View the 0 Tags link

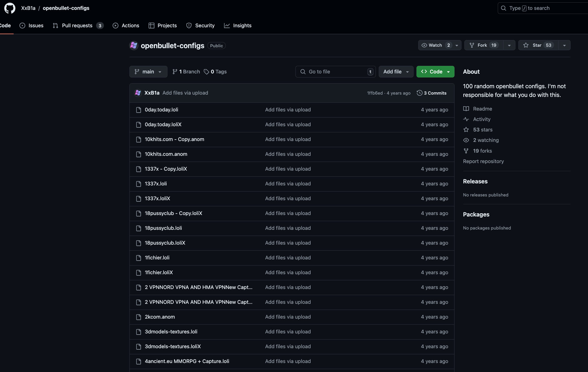click(215, 72)
